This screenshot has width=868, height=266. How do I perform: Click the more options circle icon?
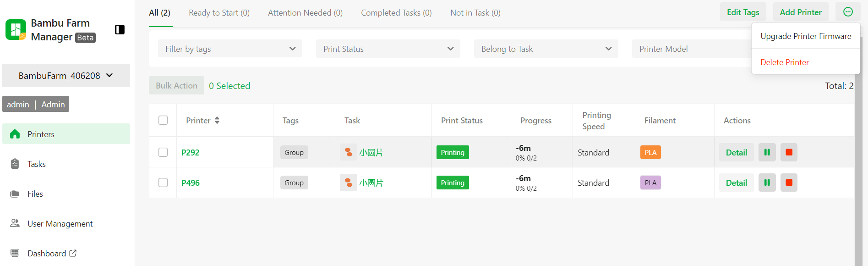(x=848, y=12)
